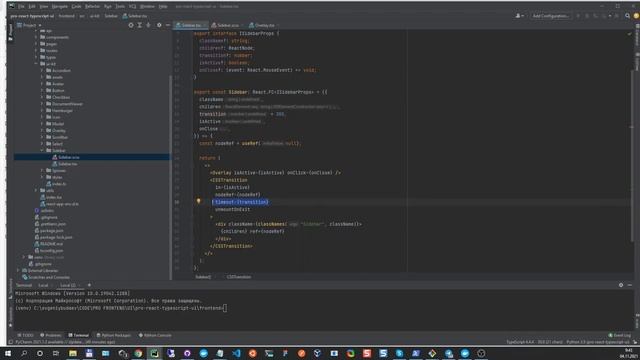
Task: Click the PyCharm update available status message
Action: pos(65,342)
